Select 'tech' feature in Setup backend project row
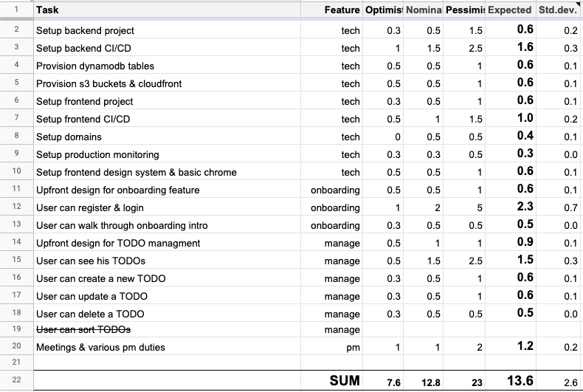Viewport: 583px width, 392px height. tap(331, 30)
